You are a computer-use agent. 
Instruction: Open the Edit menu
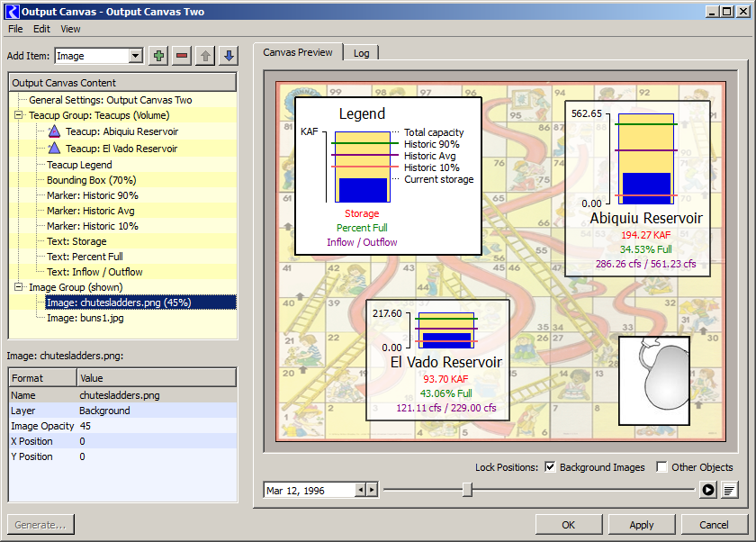pyautogui.click(x=41, y=29)
